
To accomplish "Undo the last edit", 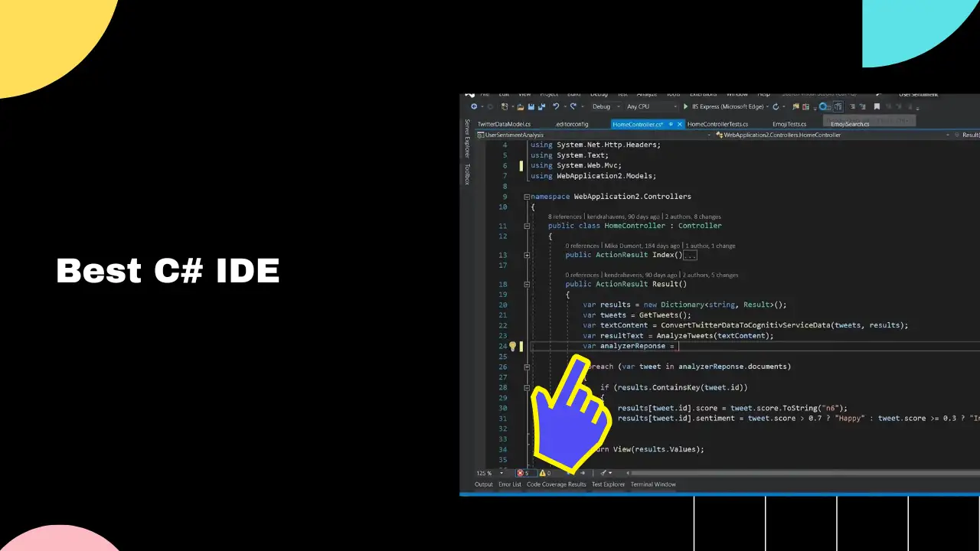I will 556,106.
